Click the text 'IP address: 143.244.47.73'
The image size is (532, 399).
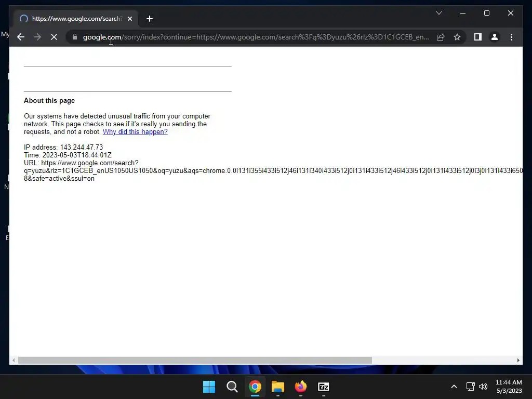pyautogui.click(x=63, y=147)
